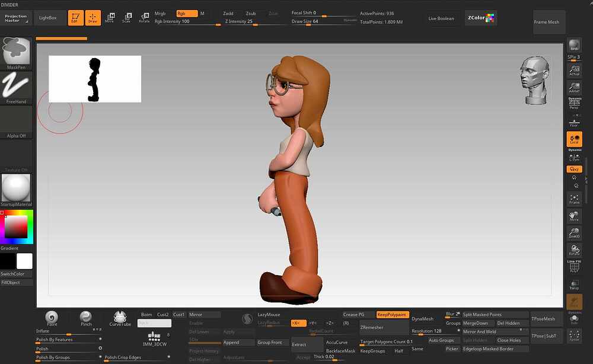The image size is (593, 364).
Task: Select the black secondary color swatch
Action: (x=8, y=261)
